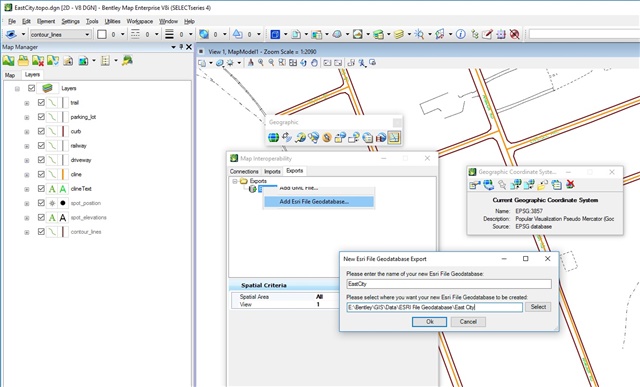The image size is (640, 387).
Task: Switch to the Imports tab
Action: [x=272, y=171]
